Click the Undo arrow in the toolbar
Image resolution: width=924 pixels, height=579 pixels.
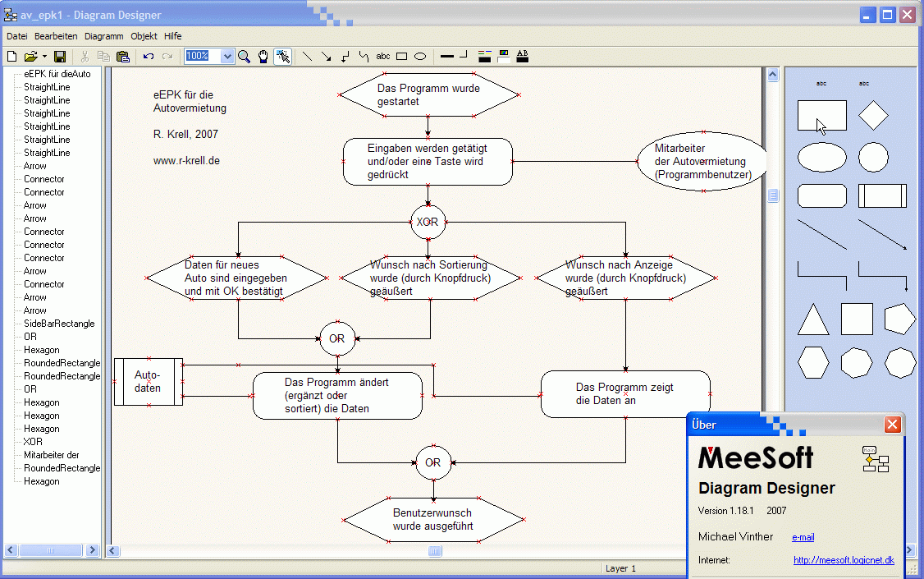coord(149,57)
